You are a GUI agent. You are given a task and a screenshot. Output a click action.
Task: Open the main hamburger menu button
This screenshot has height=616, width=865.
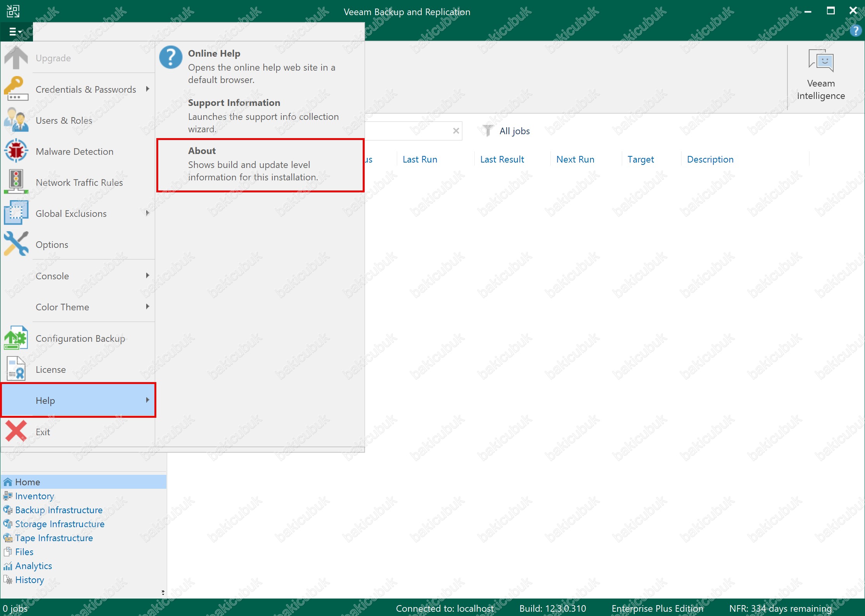click(x=16, y=32)
